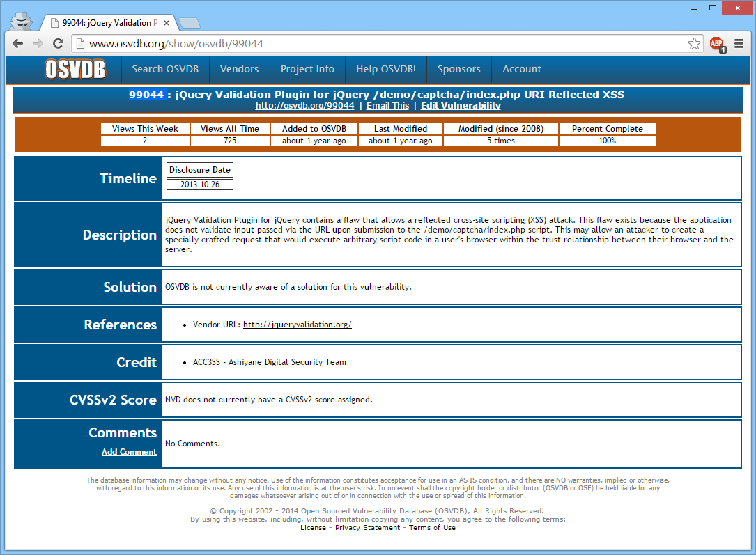Click the Solution section heading
Image resolution: width=756 pixels, height=555 pixels.
[x=130, y=287]
